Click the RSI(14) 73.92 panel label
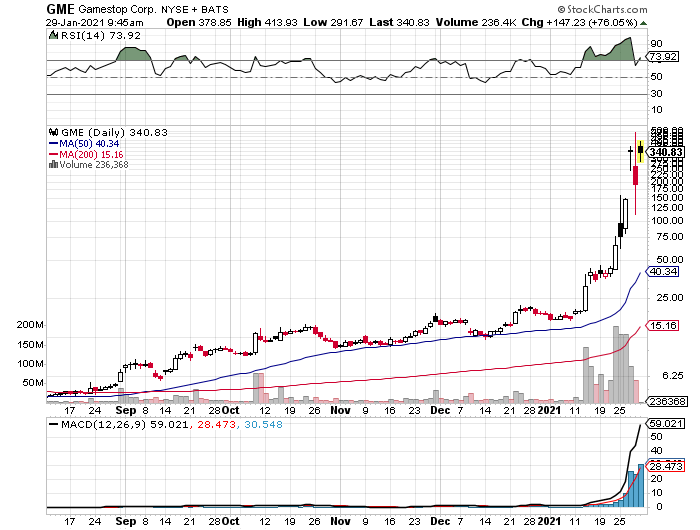This screenshot has width=700, height=530. pos(100,35)
